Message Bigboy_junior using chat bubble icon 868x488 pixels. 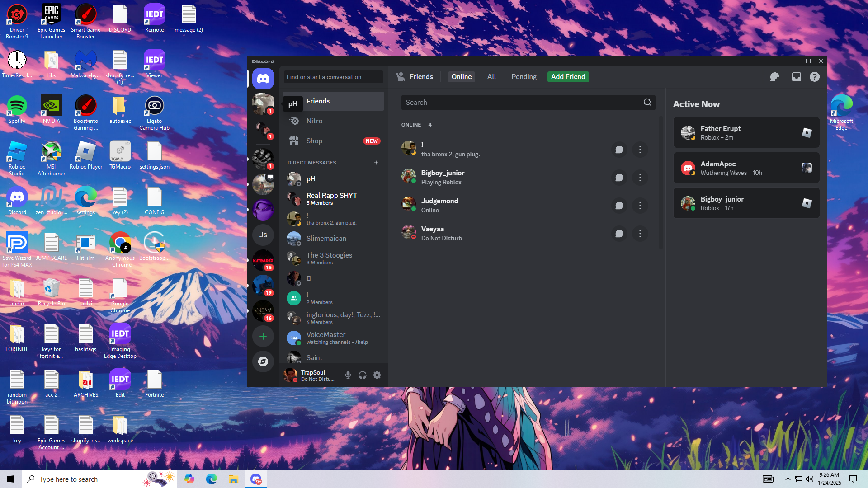(619, 178)
